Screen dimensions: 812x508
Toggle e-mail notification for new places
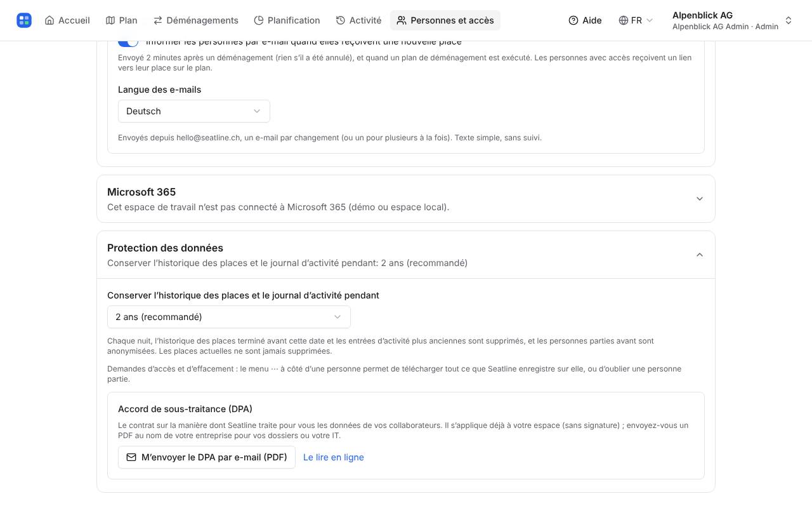tap(128, 42)
